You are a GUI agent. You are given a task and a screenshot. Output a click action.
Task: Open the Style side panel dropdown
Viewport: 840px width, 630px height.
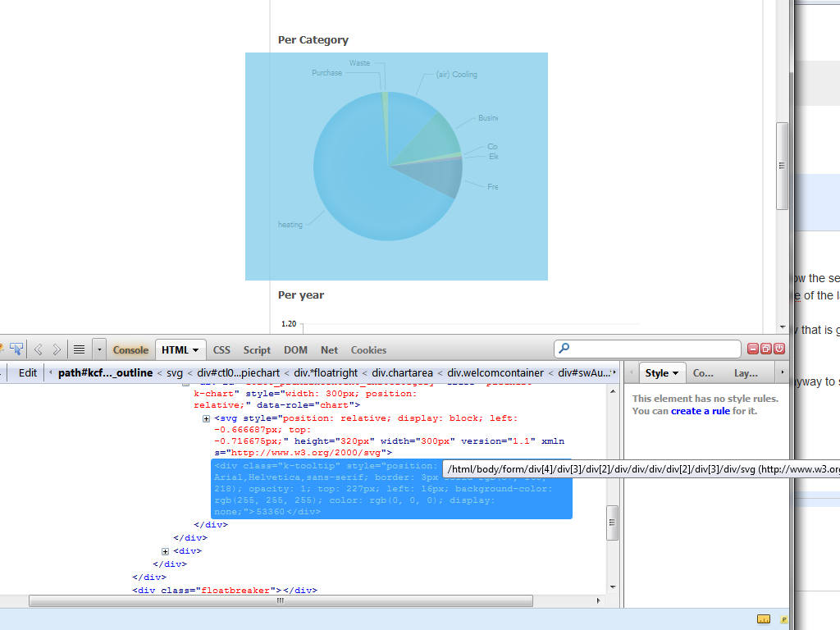click(x=676, y=373)
